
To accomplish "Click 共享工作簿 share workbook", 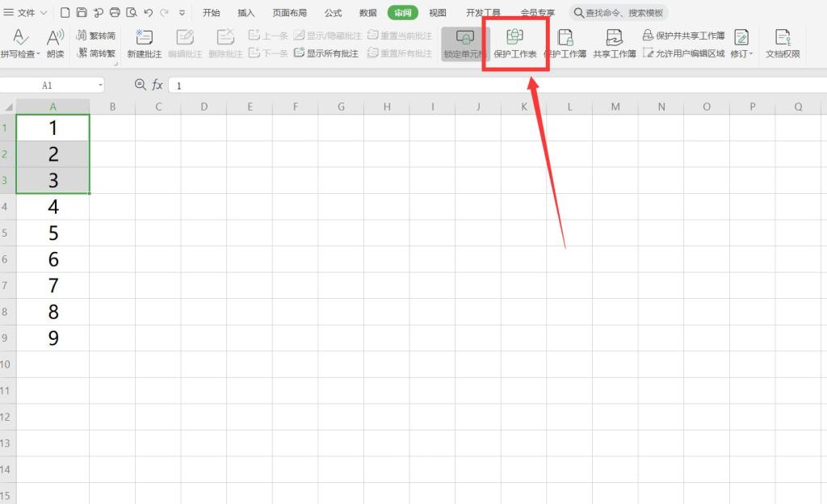I will coord(615,44).
